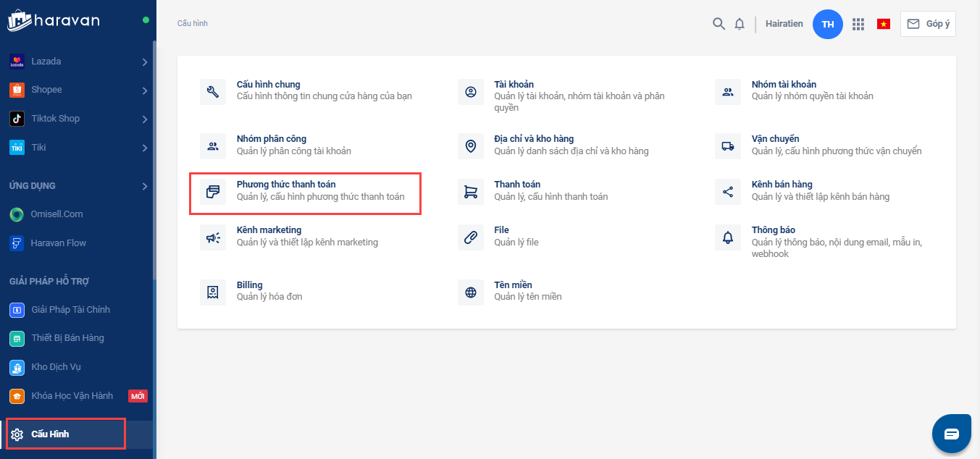980x459 pixels.
Task: Expand the Tiktok Shop arrow
Action: tap(145, 119)
